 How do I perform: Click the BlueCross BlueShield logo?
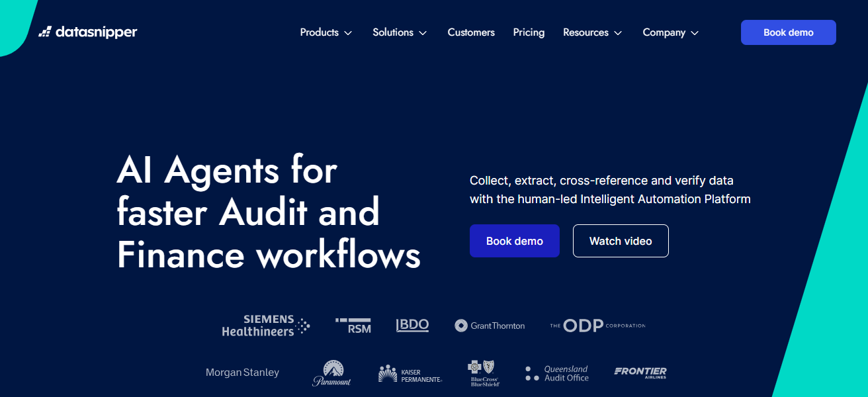click(484, 373)
